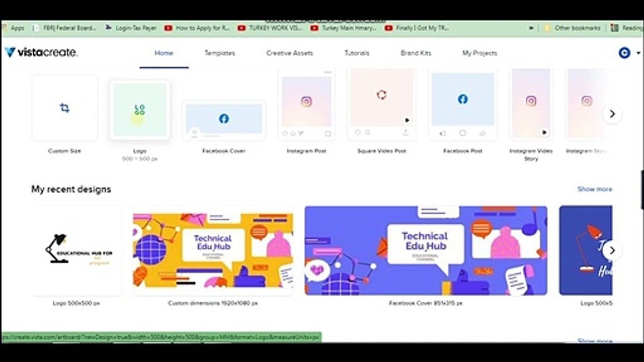Open the Login-Tax Payer bookmark

131,28
